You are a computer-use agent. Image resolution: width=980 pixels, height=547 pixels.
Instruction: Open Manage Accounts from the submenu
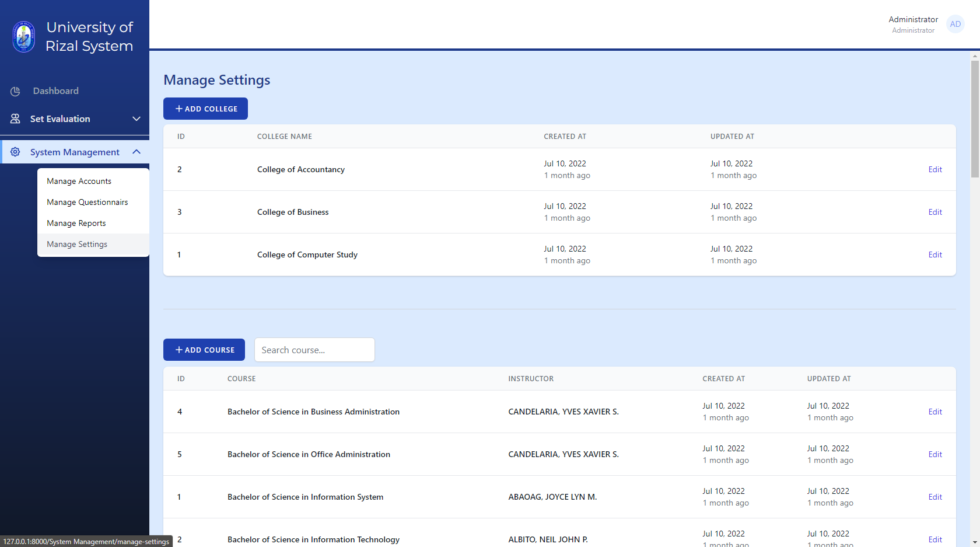pos(79,181)
